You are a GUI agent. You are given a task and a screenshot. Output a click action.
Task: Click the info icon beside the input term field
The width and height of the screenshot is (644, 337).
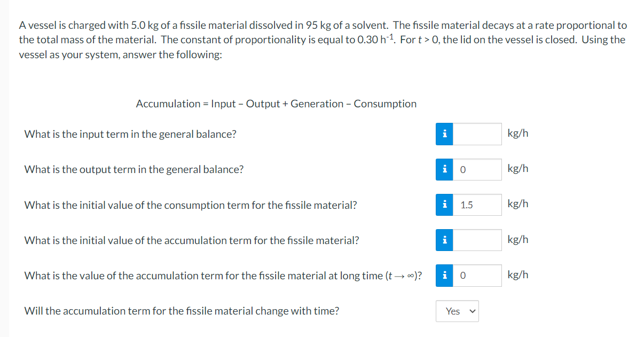[x=444, y=134]
